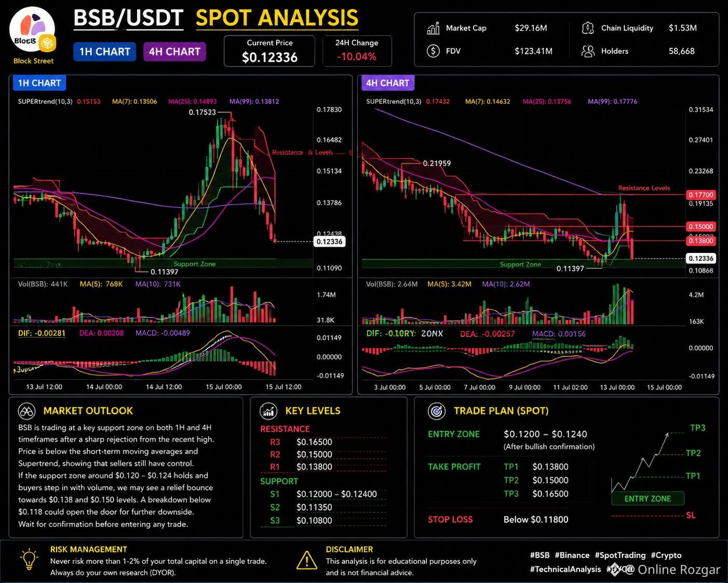The image size is (728, 583).
Task: Click the entry zone range $0.1200 – $0.1240
Action: (x=545, y=434)
